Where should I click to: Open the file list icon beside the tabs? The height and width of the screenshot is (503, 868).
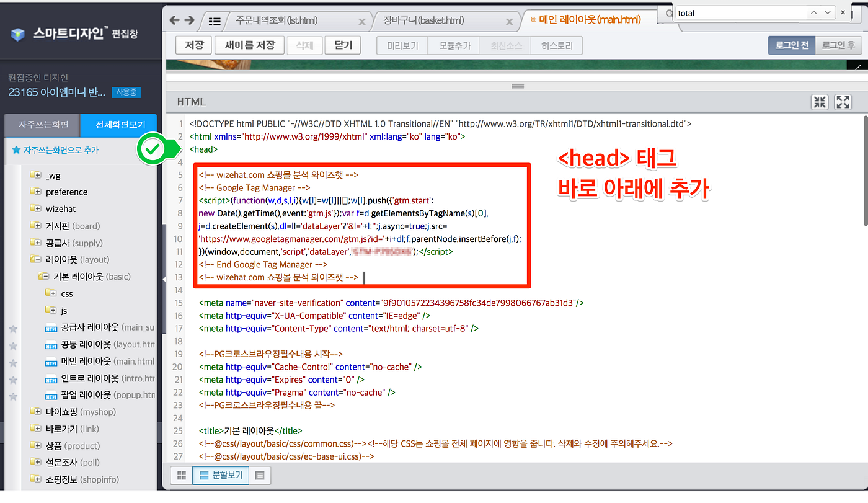214,20
